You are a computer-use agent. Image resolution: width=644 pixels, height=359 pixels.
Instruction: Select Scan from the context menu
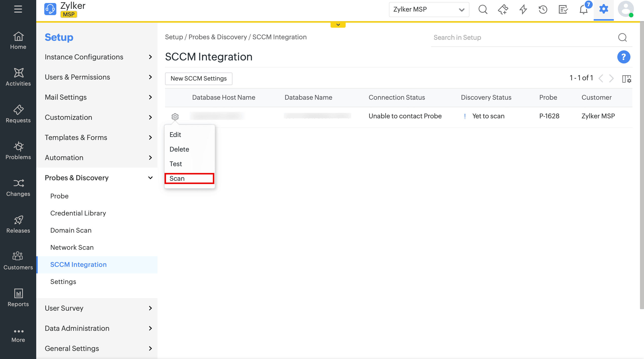point(189,178)
